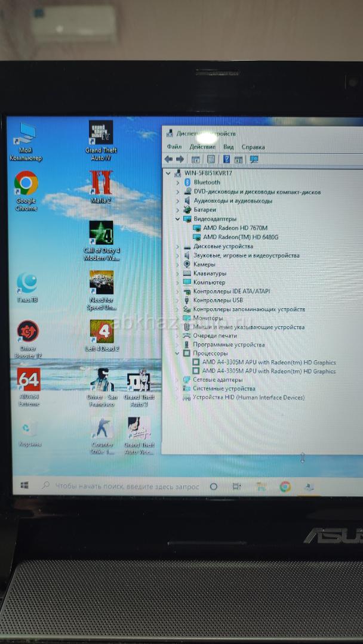Select AMD Radeon HD 7670M device
This screenshot has width=363, height=644.
click(235, 228)
